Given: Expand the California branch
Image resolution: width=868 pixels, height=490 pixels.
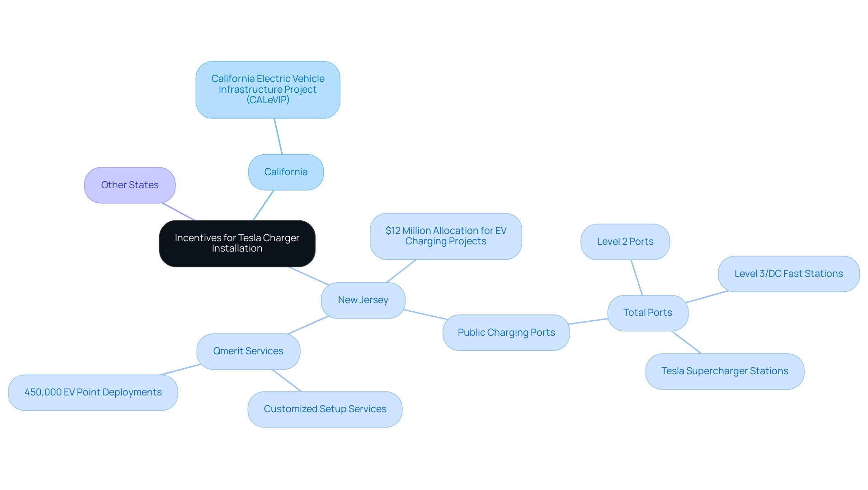Looking at the screenshot, I should point(286,172).
